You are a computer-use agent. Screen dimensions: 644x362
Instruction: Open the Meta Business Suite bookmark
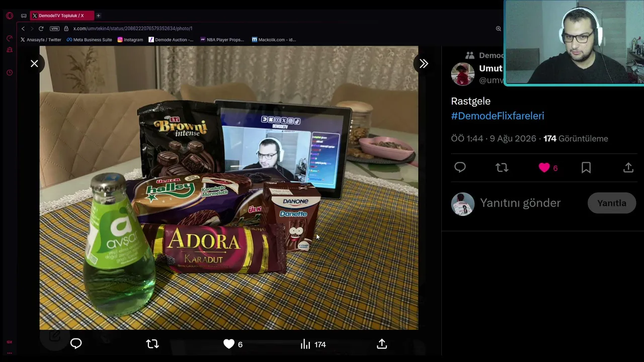(x=89, y=40)
